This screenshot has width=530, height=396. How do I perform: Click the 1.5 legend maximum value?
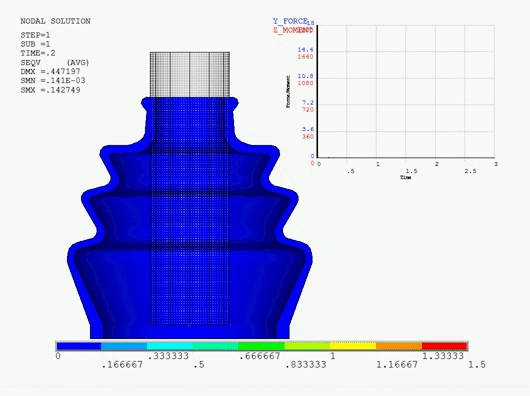pyautogui.click(x=477, y=365)
